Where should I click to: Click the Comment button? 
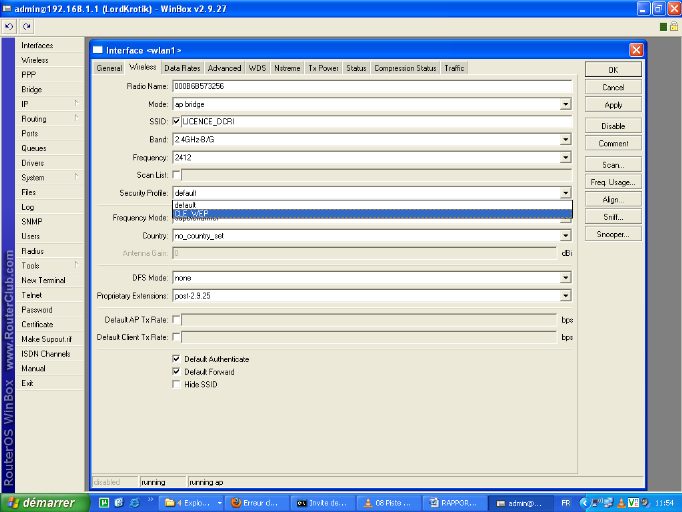point(613,143)
